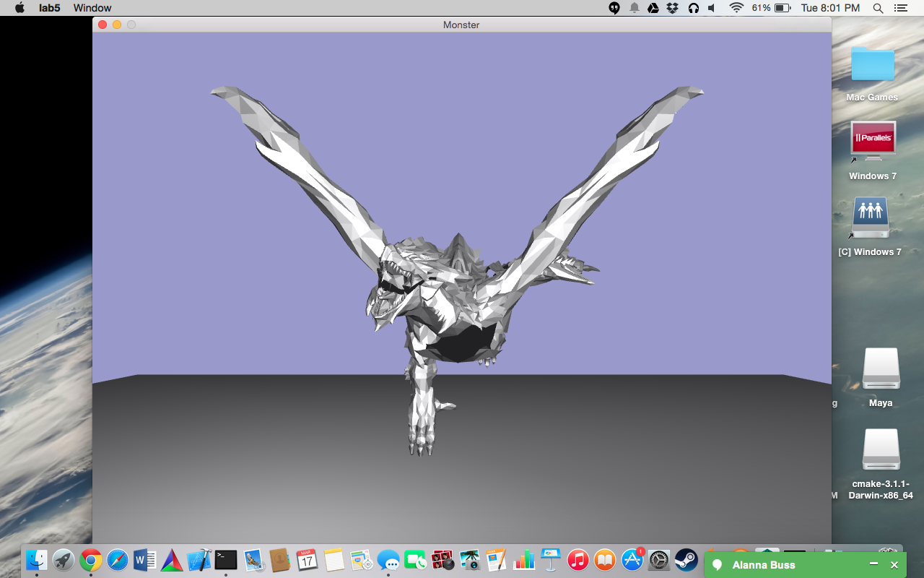Open Photo Booth in the Dock

pyautogui.click(x=442, y=560)
